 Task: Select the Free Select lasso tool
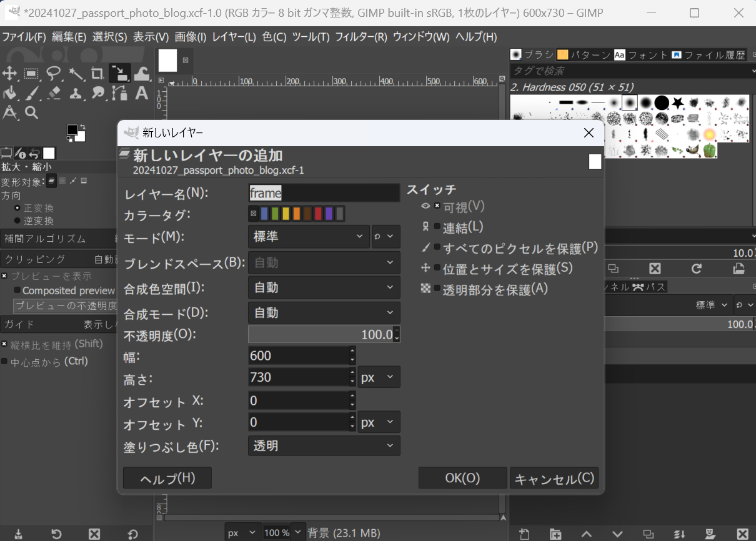(x=54, y=73)
